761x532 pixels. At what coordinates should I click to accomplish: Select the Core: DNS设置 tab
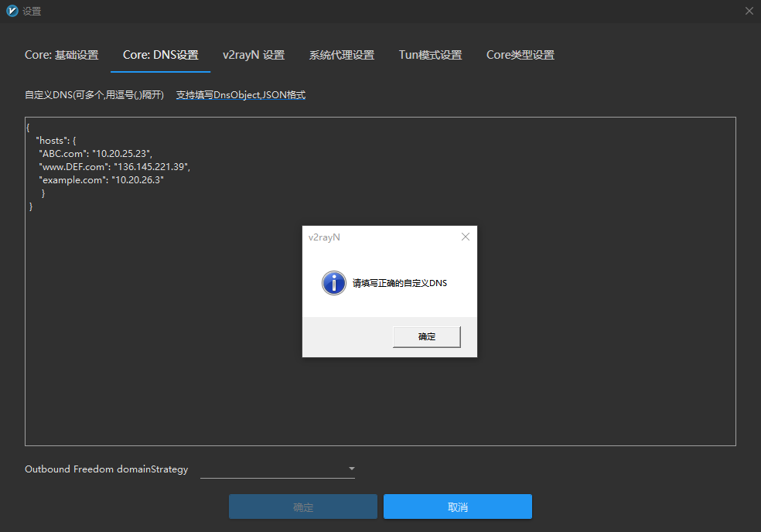coord(160,55)
